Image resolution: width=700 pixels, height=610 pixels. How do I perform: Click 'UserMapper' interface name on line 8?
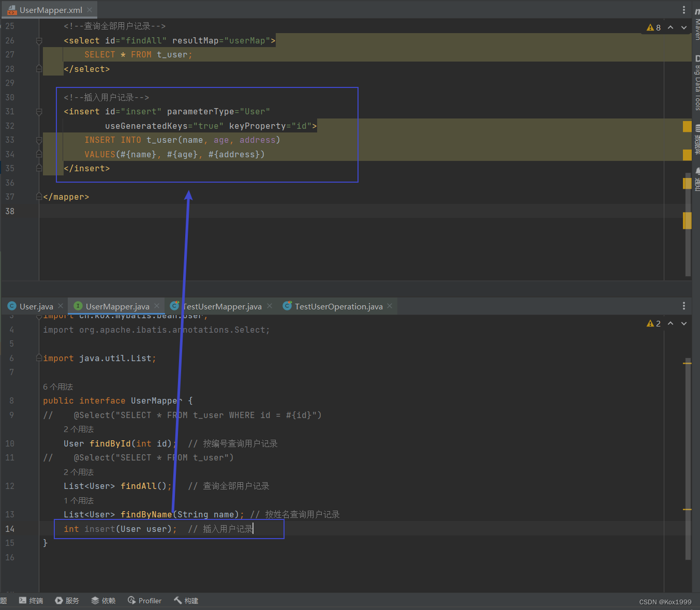tap(156, 400)
